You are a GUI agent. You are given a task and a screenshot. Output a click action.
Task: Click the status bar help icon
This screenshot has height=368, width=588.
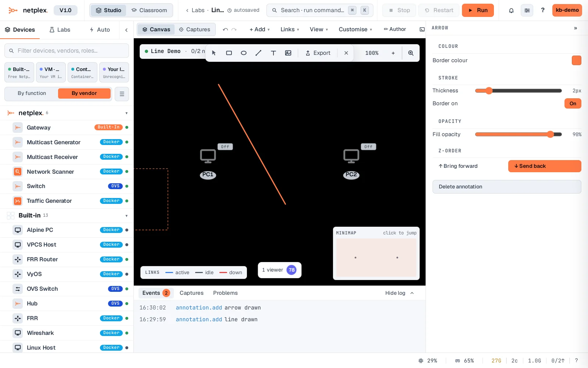(576, 361)
